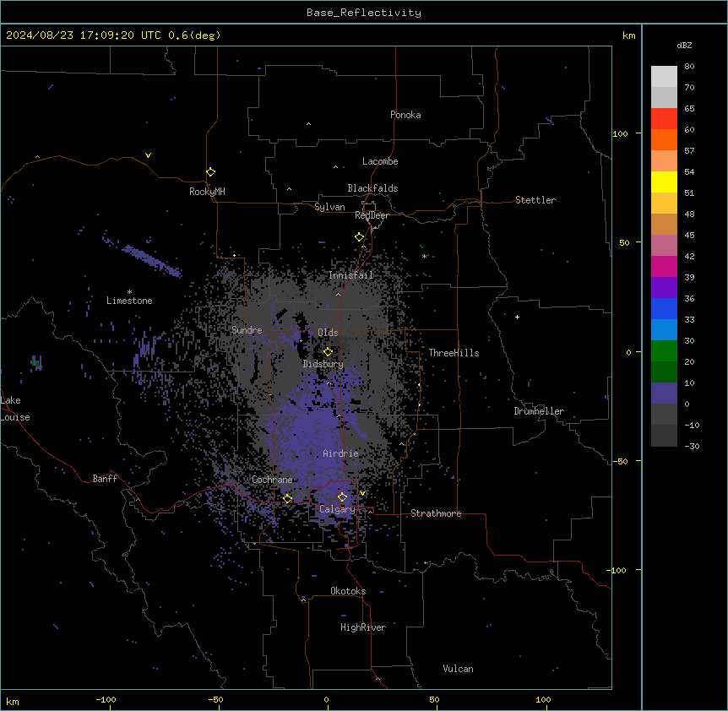Click the Banff label

[105, 479]
